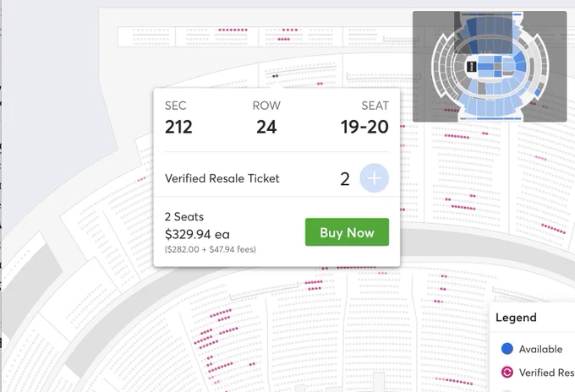Choose the three pink seats in the top strip

(290, 30)
